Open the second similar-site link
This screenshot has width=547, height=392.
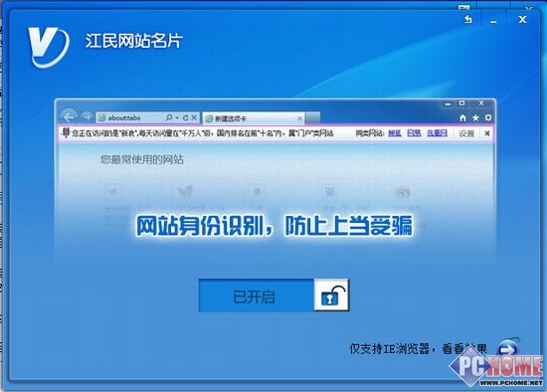pyautogui.click(x=414, y=133)
